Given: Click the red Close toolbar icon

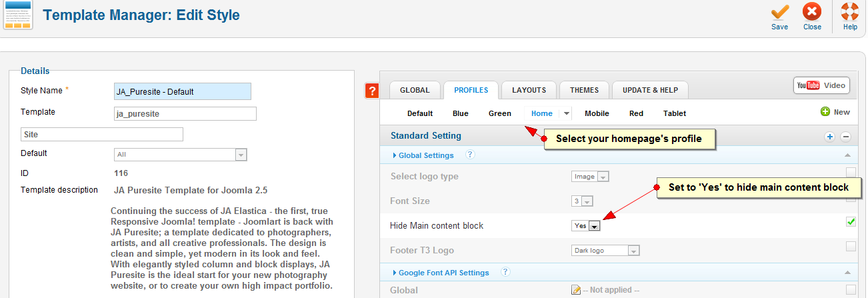Looking at the screenshot, I should [x=812, y=15].
